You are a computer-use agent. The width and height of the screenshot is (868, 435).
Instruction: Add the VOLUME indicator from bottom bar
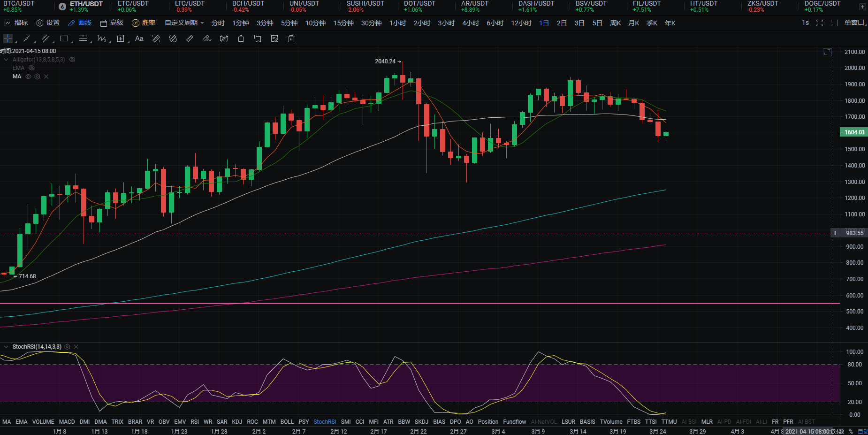[x=43, y=422]
